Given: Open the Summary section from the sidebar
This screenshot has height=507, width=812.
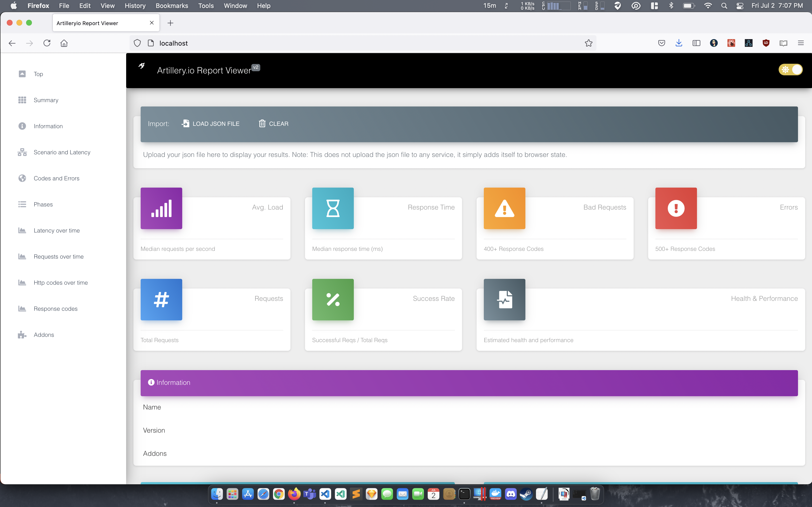Looking at the screenshot, I should click(x=46, y=100).
